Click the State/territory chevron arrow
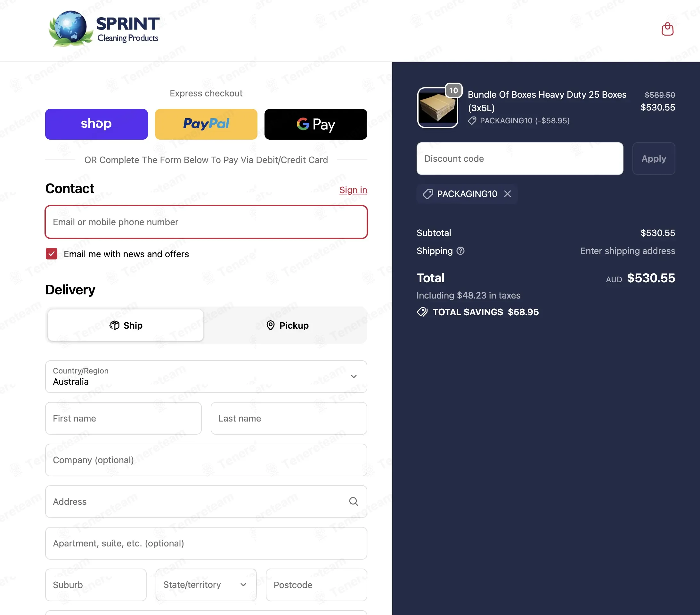This screenshot has width=700, height=615. coord(243,585)
